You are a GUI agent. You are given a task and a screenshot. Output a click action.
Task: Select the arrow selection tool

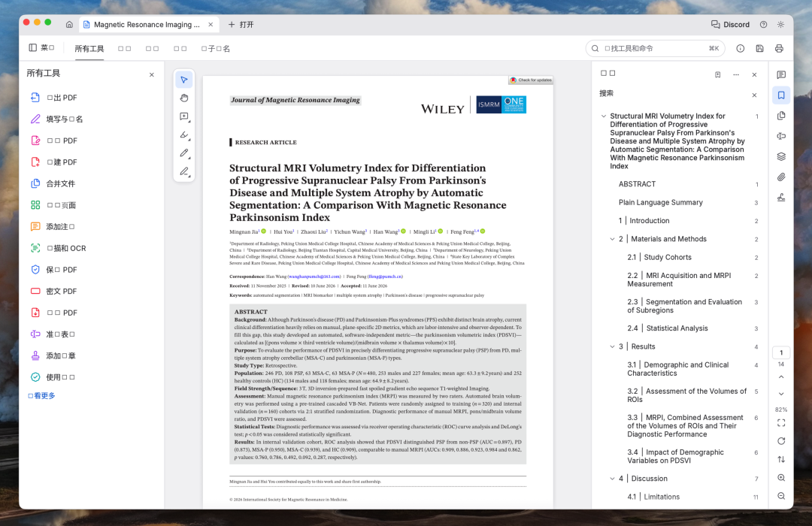[184, 80]
